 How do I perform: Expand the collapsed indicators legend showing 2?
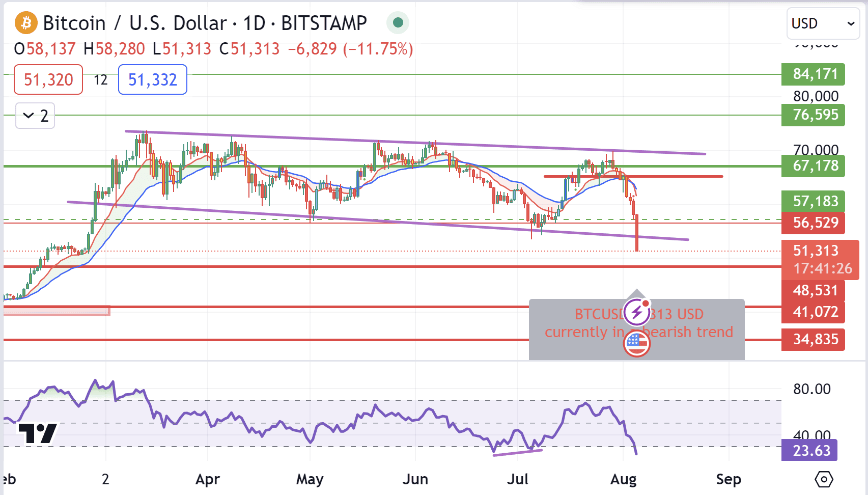(x=35, y=116)
